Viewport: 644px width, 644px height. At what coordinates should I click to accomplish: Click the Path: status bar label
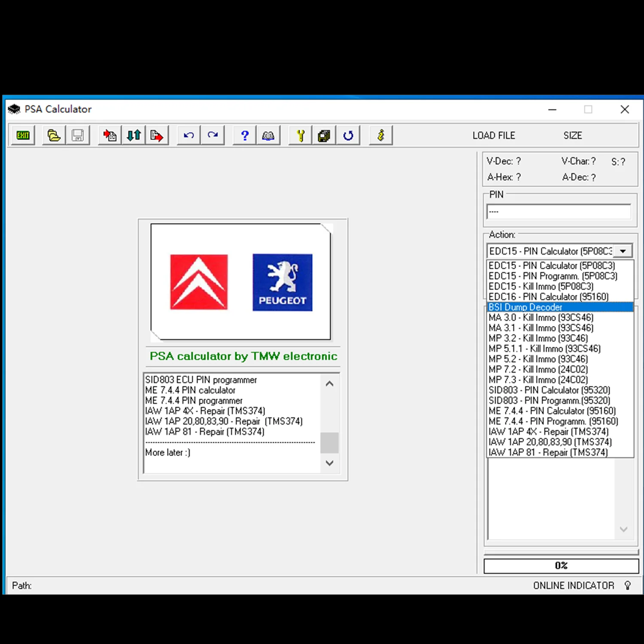(x=22, y=586)
